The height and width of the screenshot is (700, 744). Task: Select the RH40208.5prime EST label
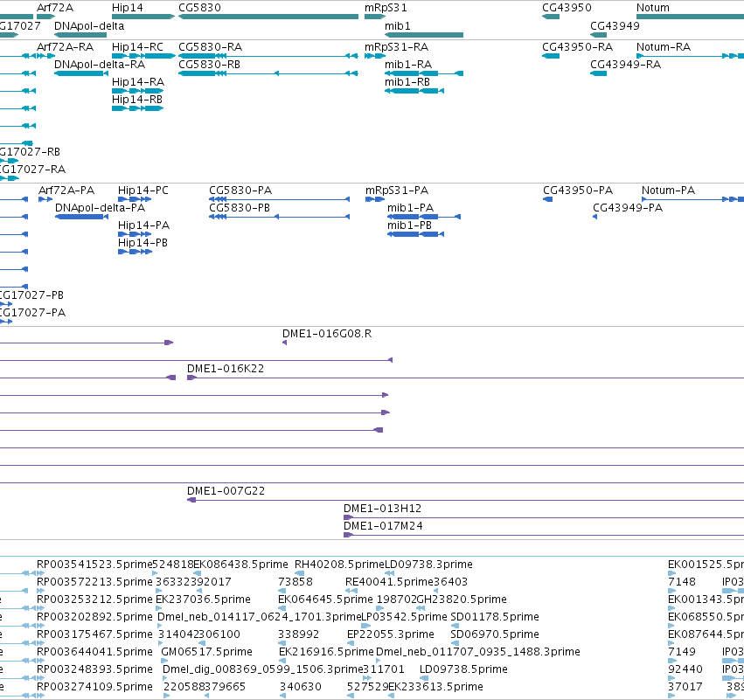coord(339,565)
